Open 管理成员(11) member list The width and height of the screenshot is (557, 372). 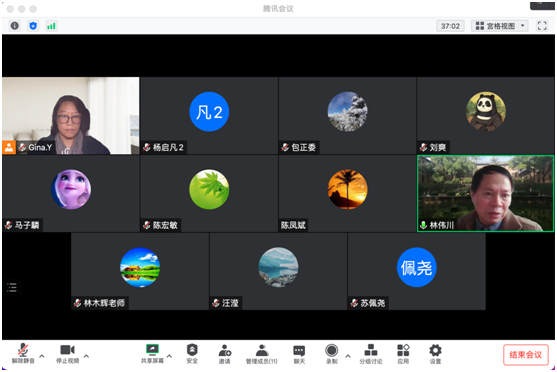(x=262, y=353)
